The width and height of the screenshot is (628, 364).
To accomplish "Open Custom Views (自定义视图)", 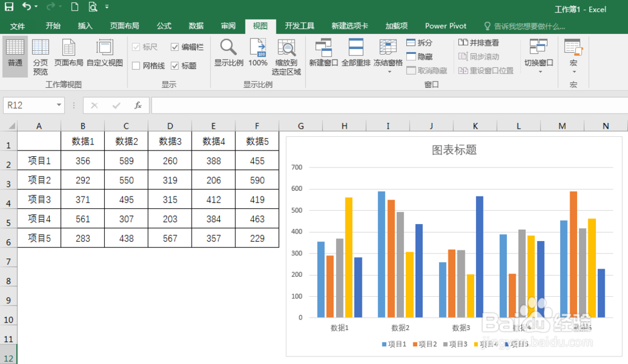I will click(x=104, y=53).
